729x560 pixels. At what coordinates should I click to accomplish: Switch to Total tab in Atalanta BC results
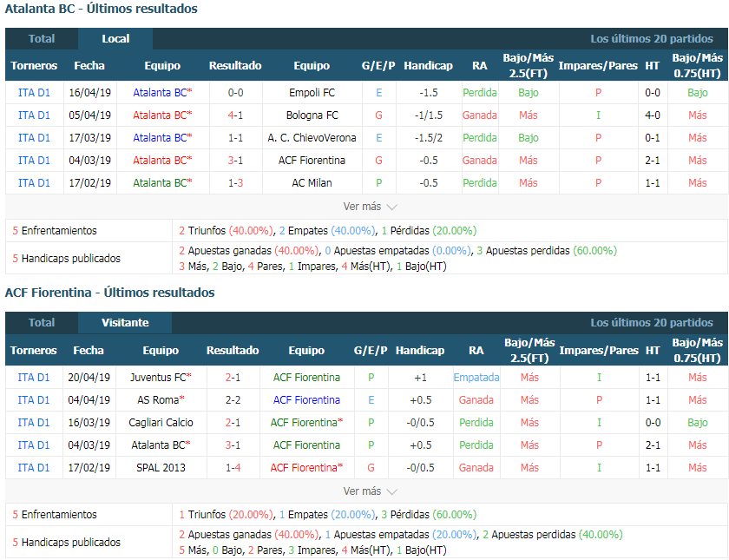(x=42, y=38)
